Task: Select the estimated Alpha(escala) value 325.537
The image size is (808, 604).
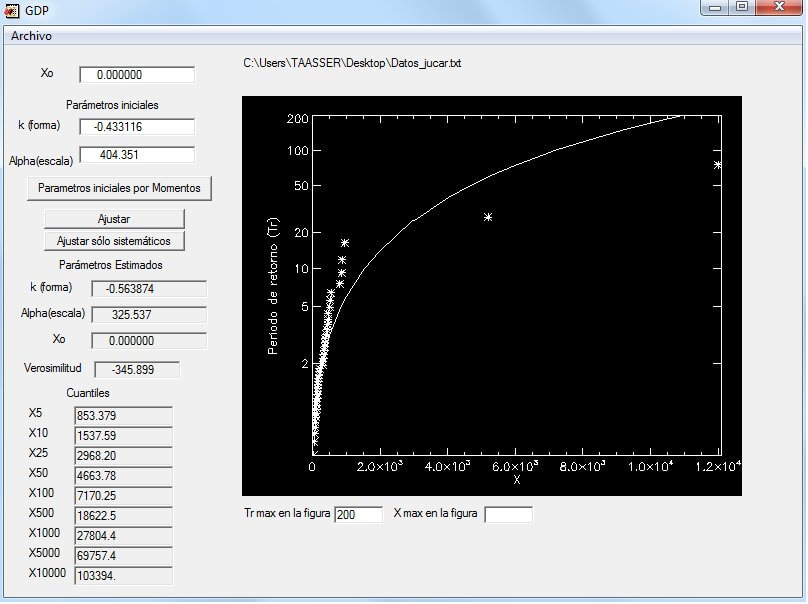Action: point(148,315)
